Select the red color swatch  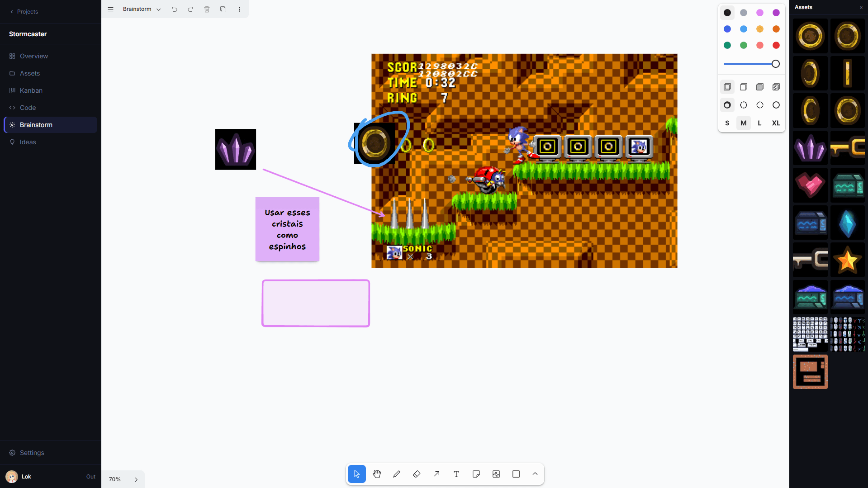point(776,45)
